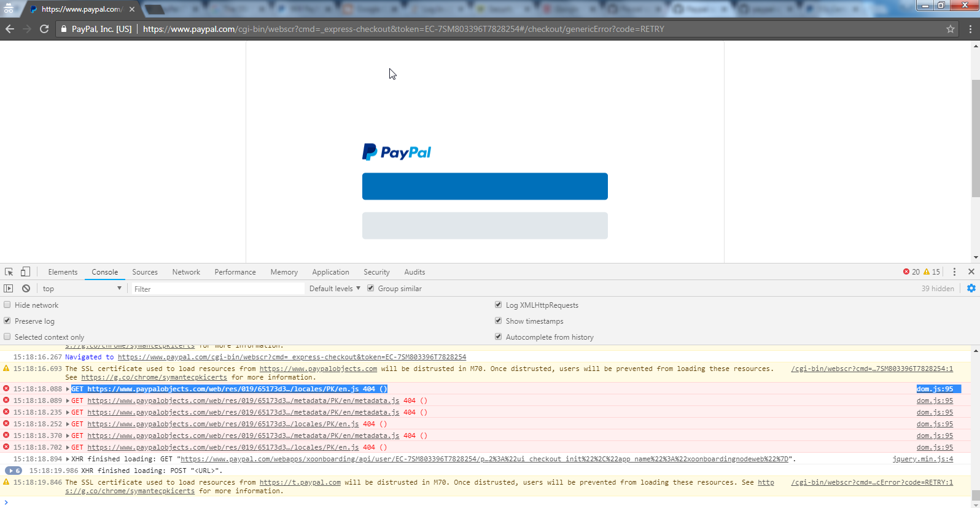The width and height of the screenshot is (980, 508).
Task: Open the Audits tab
Action: pyautogui.click(x=414, y=272)
